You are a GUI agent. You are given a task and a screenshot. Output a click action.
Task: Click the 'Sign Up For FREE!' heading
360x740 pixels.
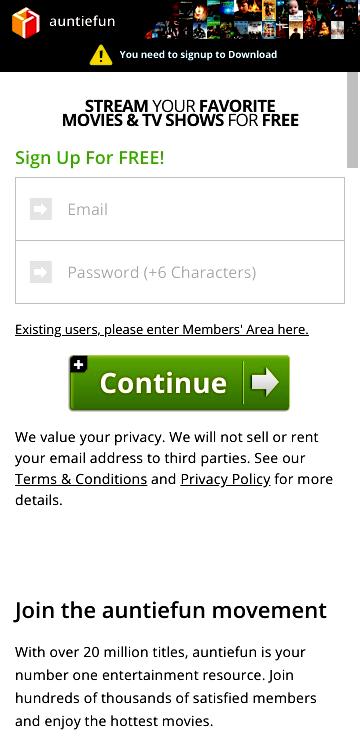(90, 158)
